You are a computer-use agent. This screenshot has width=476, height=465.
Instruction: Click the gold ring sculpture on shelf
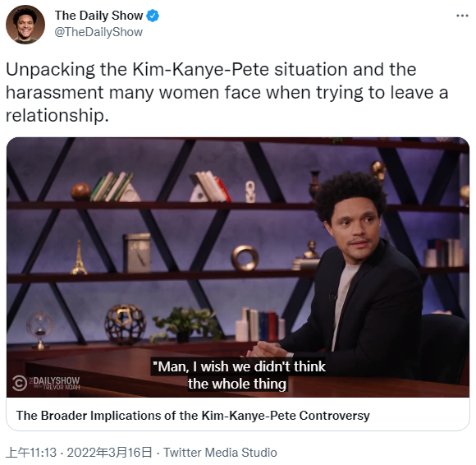245,258
